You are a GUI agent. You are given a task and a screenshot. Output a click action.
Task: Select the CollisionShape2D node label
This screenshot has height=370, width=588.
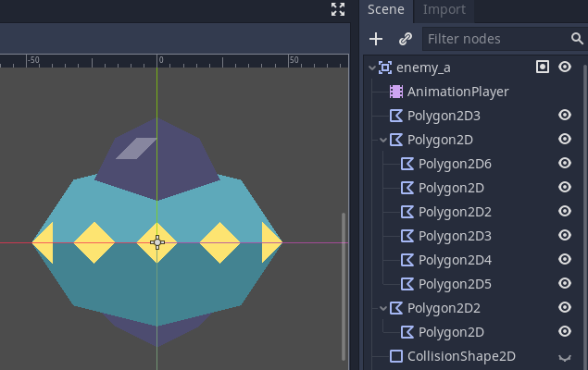pos(461,356)
